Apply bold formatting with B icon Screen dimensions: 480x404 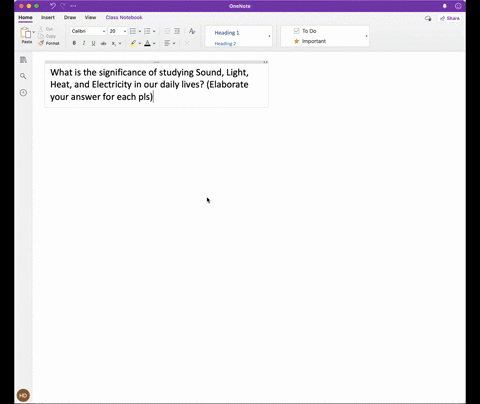click(74, 43)
